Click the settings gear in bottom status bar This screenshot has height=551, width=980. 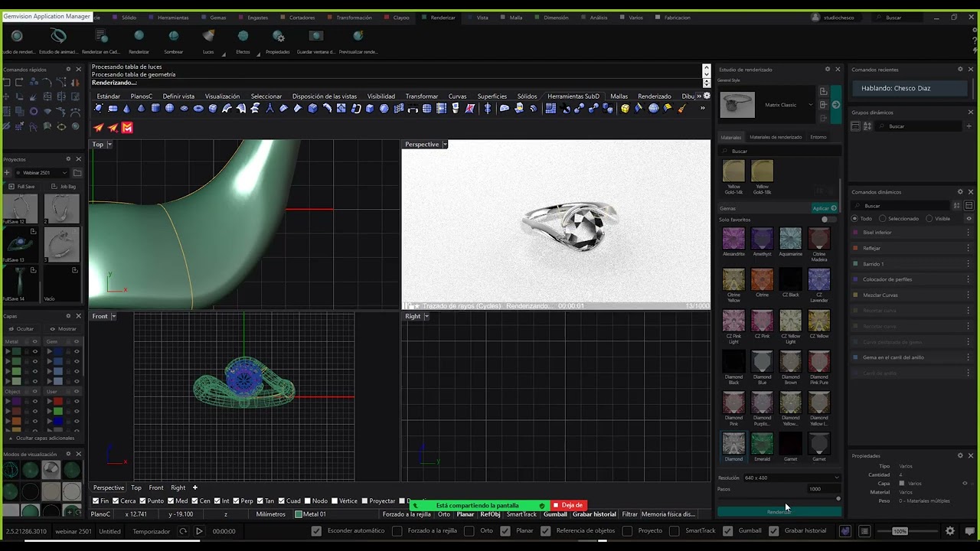point(950,530)
